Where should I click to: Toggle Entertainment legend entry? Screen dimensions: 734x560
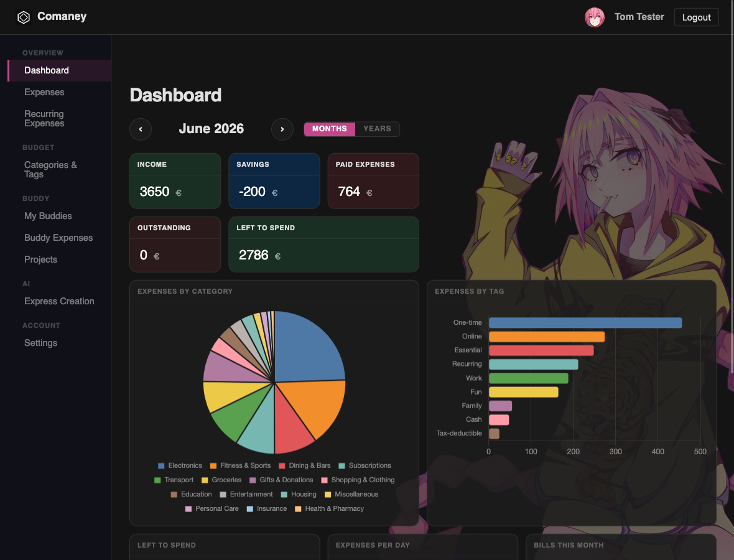coord(246,495)
